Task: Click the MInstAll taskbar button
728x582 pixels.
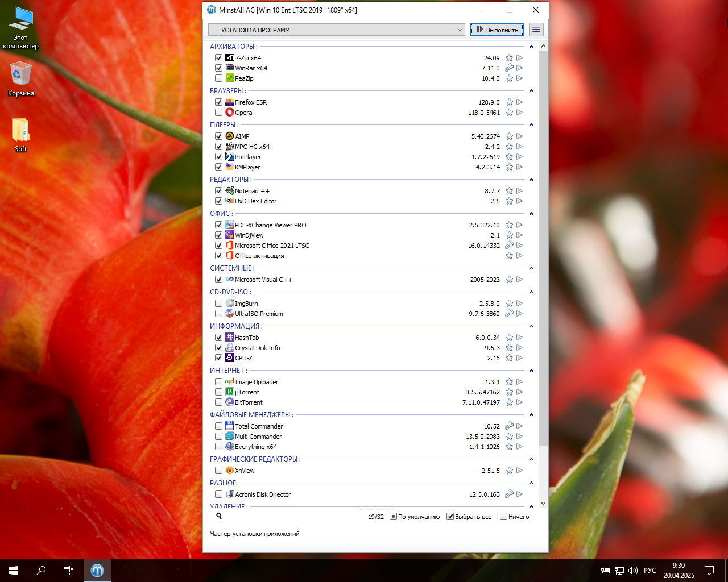Action: click(97, 571)
